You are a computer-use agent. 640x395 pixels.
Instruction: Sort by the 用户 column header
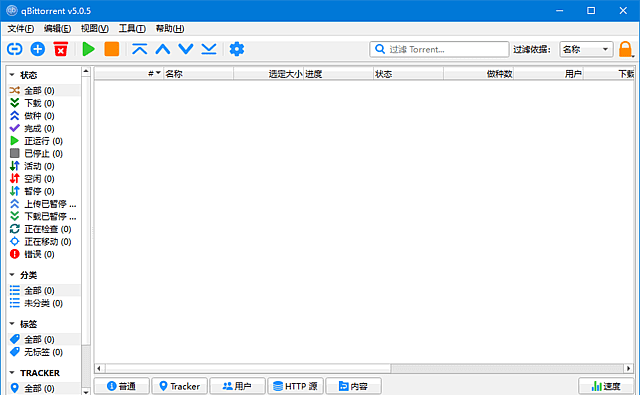549,74
